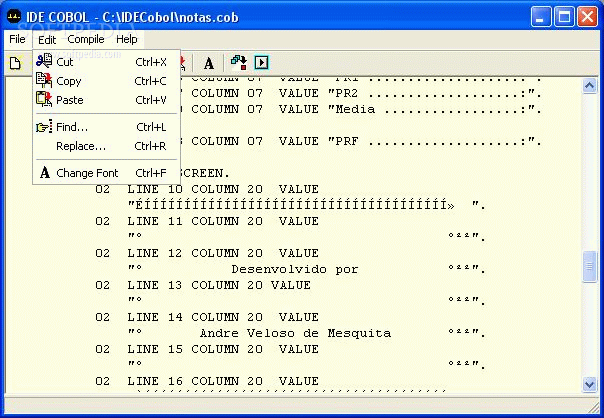This screenshot has height=418, width=604.
Task: Click the code line 'LINE 12 COLUMN 20 VALUE'
Action: click(x=223, y=253)
